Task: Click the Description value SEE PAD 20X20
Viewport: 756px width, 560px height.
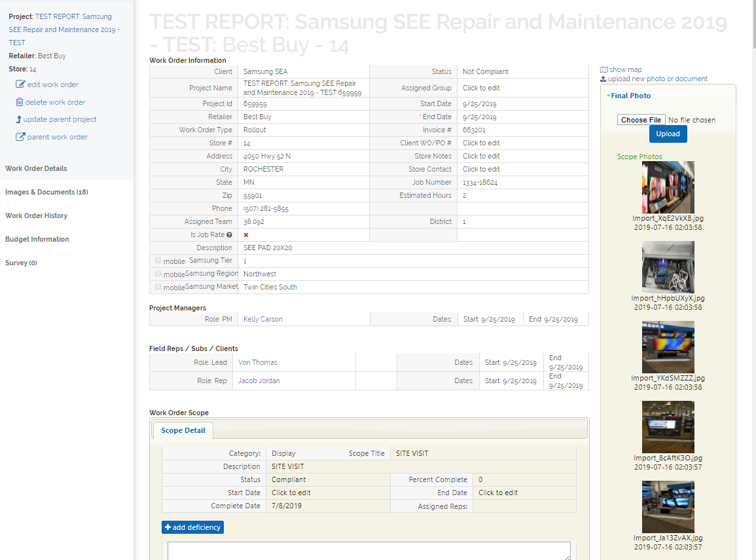Action: click(x=268, y=248)
